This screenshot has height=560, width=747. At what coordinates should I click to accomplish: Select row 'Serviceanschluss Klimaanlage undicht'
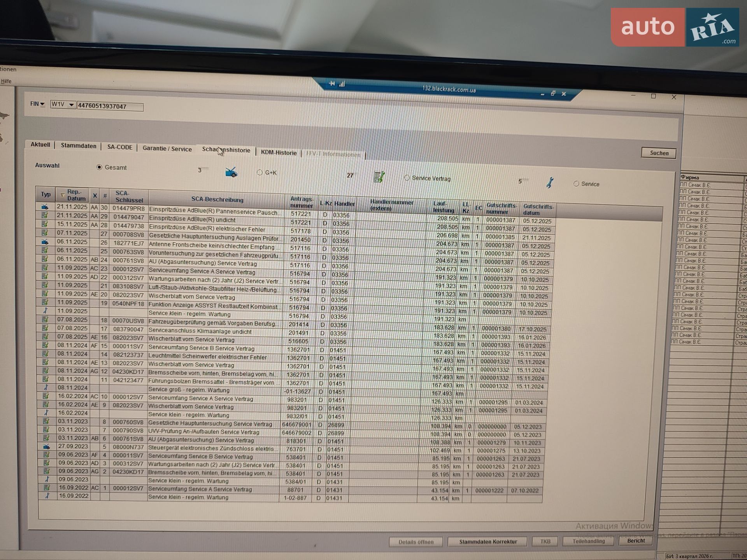[294, 332]
